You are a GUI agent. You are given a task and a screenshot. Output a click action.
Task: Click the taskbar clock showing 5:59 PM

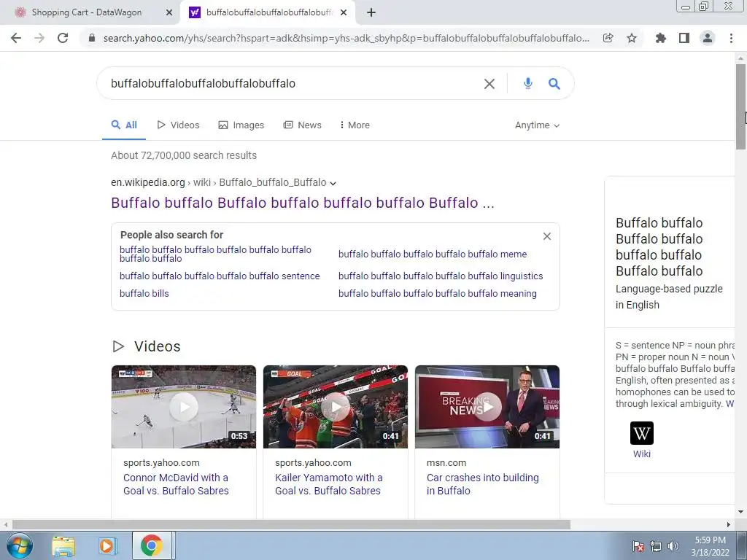click(710, 546)
